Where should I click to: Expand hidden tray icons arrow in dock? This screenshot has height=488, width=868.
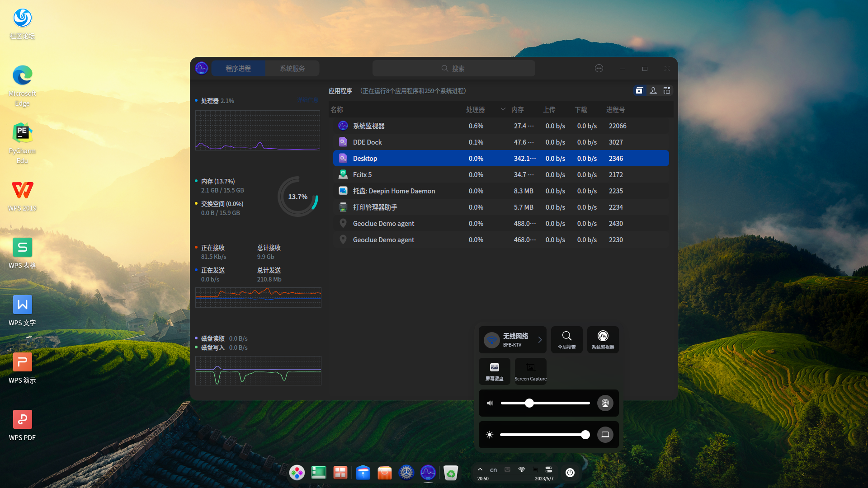(480, 469)
